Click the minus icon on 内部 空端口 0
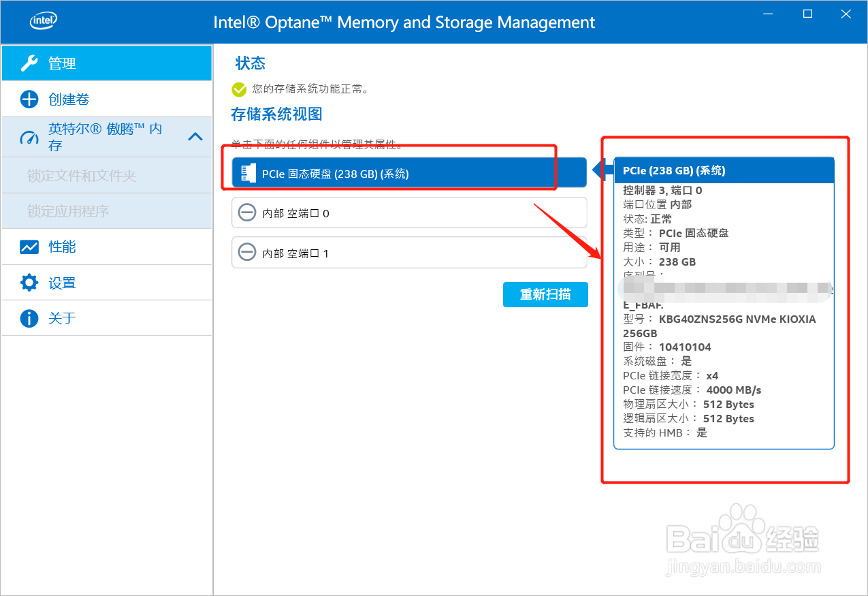 [x=247, y=213]
